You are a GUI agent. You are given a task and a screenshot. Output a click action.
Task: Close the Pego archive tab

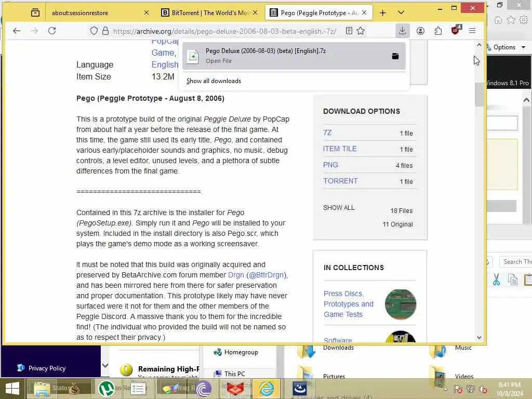[x=364, y=13]
